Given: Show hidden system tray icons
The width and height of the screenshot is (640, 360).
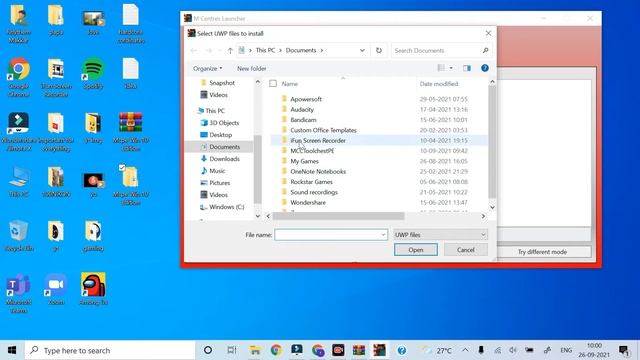Looking at the screenshot, I should click(x=465, y=350).
